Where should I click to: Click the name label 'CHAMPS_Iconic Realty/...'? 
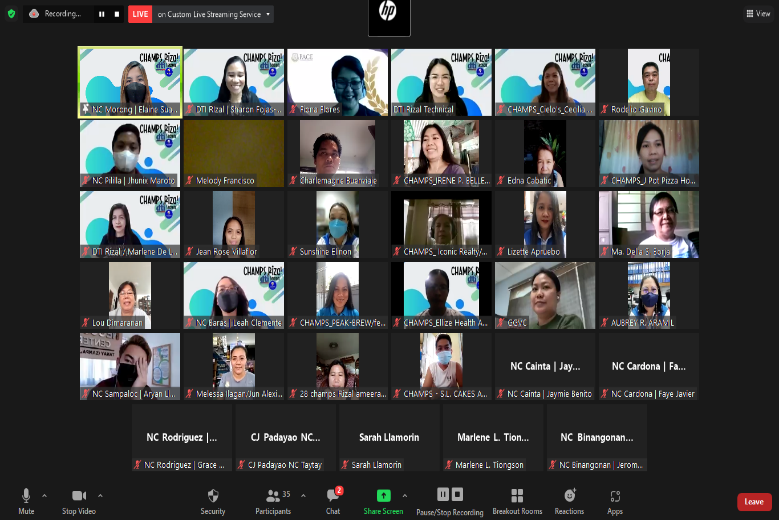445,252
